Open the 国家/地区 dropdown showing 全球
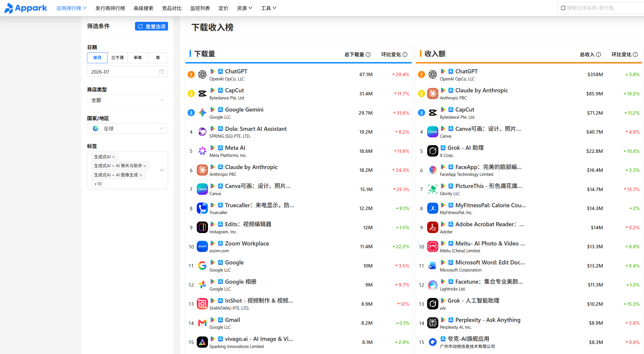This screenshot has width=644, height=354. (x=128, y=128)
